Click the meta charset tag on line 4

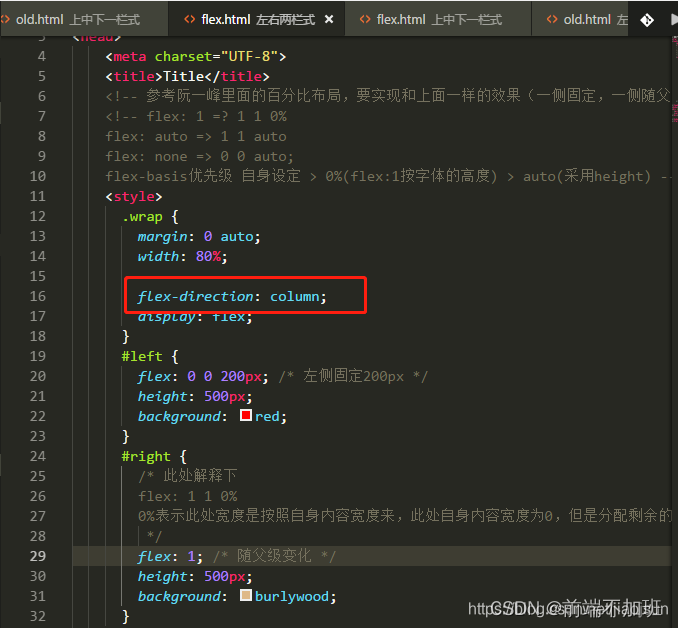pyautogui.click(x=195, y=56)
